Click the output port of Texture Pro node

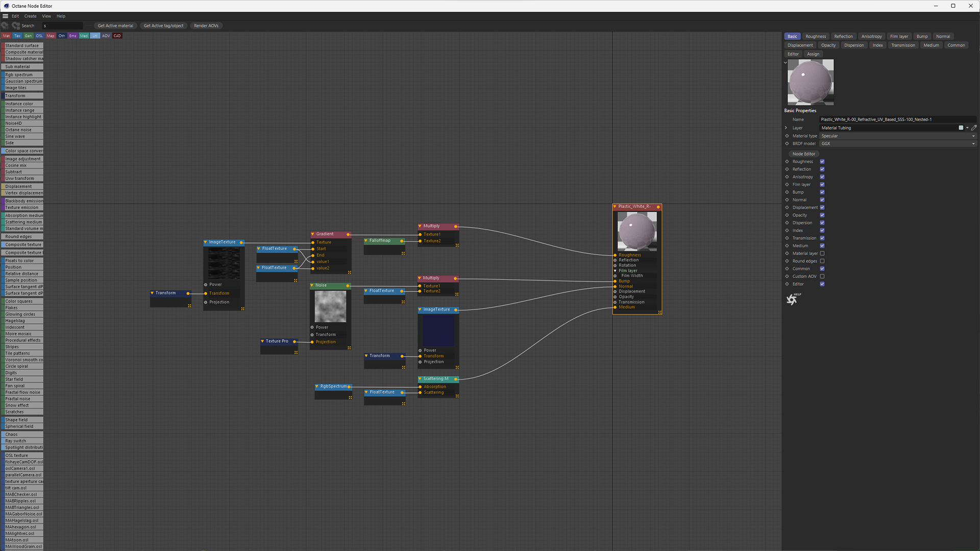click(x=295, y=341)
